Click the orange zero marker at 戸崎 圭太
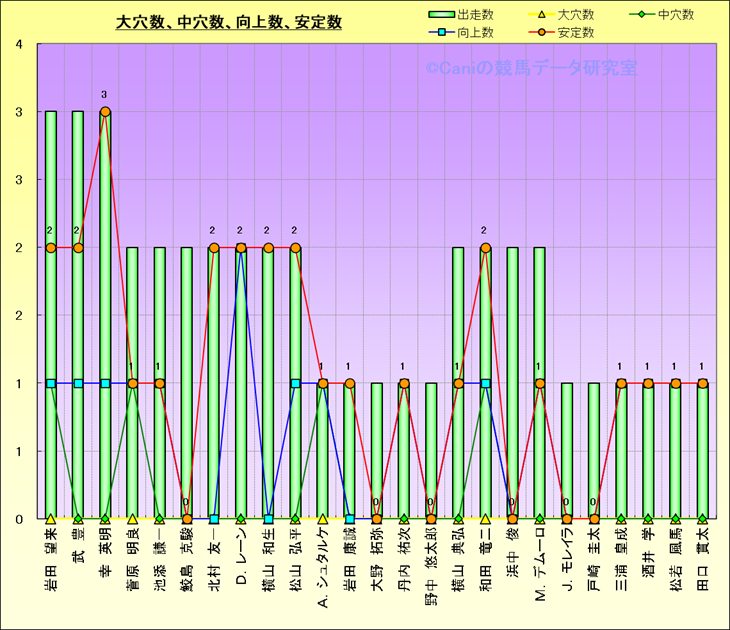The image size is (730, 630). click(594, 519)
